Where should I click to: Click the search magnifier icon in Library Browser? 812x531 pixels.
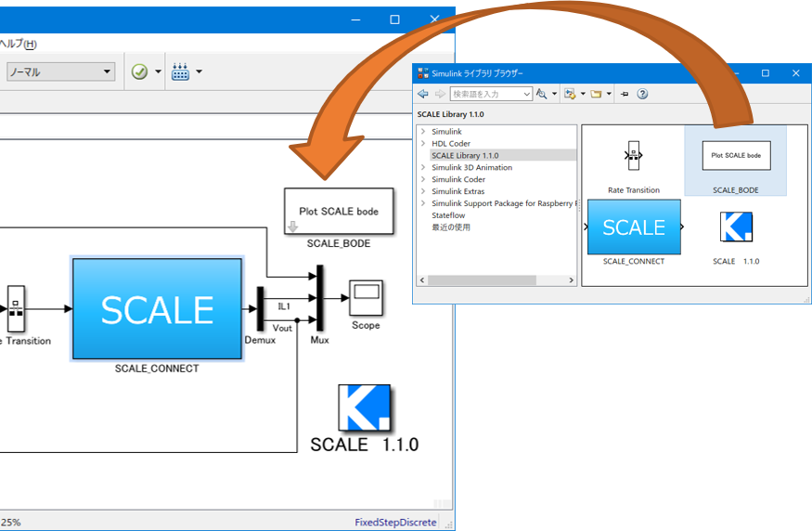541,94
